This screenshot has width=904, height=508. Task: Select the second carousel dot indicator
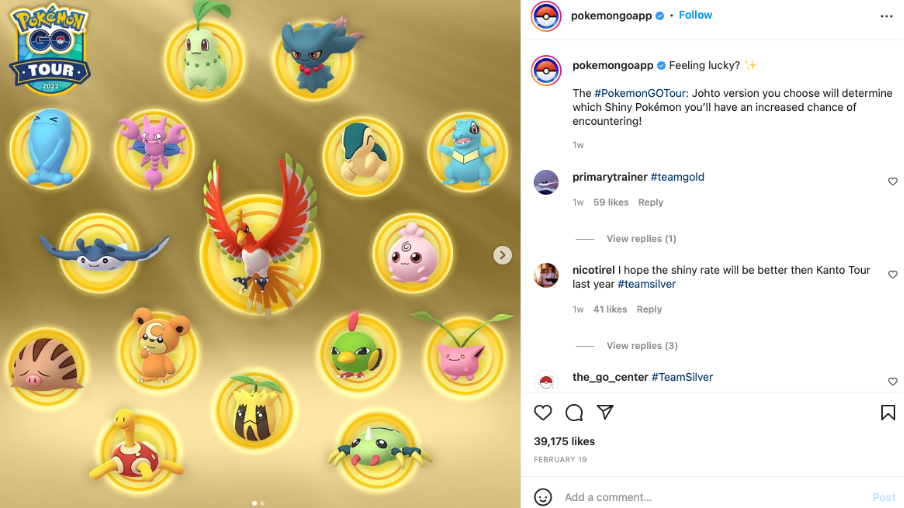point(262,503)
